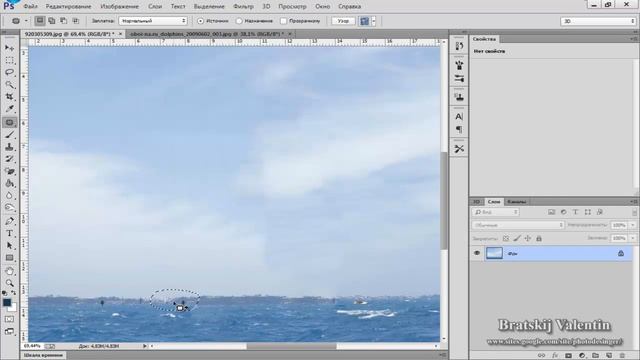
Task: Open the Tool presets panel icon
Action: (x=459, y=149)
